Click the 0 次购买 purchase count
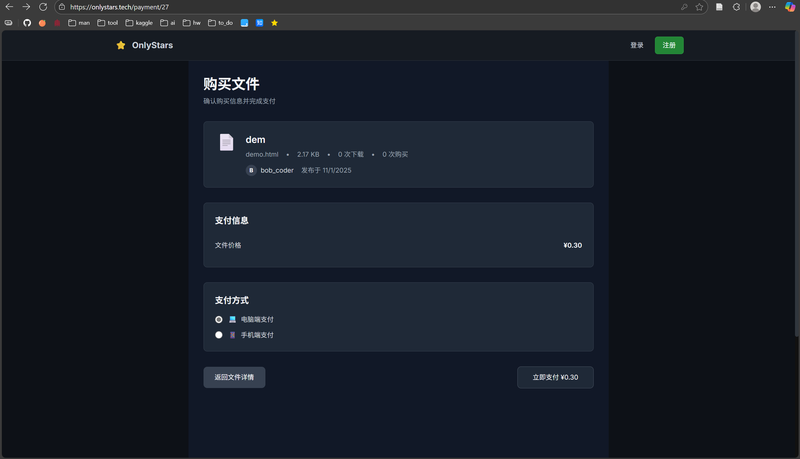 395,155
